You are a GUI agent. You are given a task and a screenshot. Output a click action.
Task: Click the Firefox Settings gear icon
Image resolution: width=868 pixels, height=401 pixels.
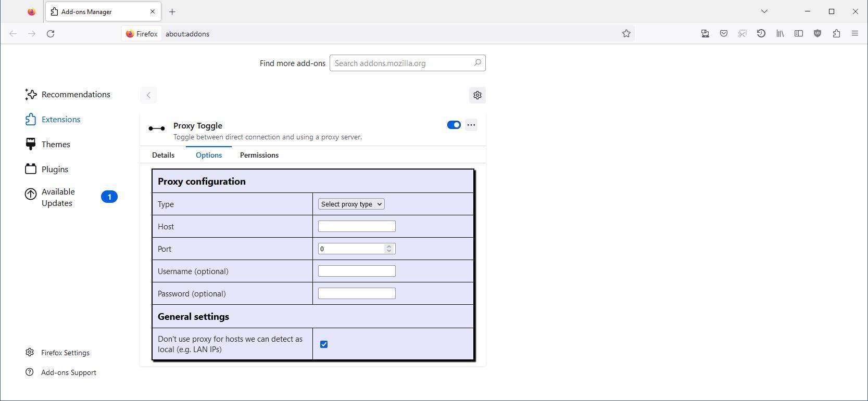point(30,352)
